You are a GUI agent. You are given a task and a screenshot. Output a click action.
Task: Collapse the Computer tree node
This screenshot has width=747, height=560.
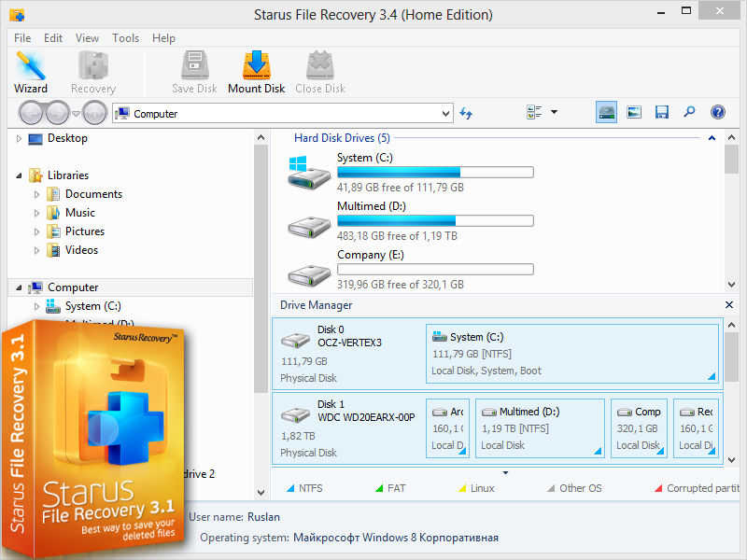(x=19, y=287)
